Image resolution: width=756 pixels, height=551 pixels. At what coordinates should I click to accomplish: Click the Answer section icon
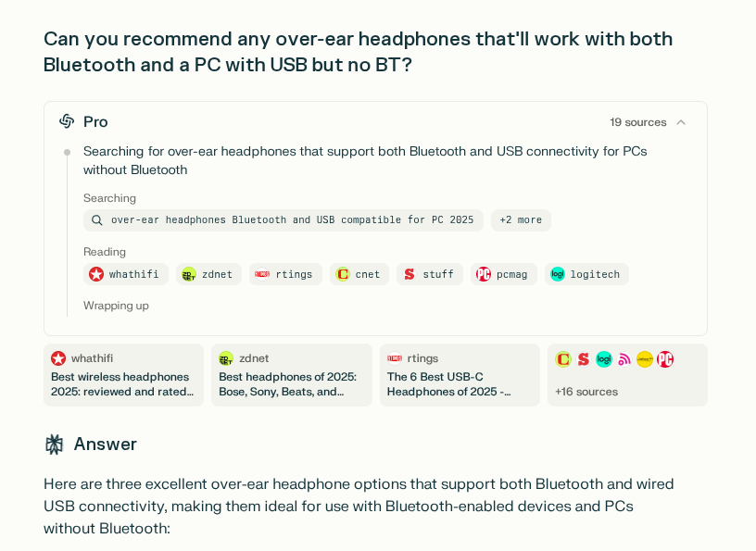[55, 444]
